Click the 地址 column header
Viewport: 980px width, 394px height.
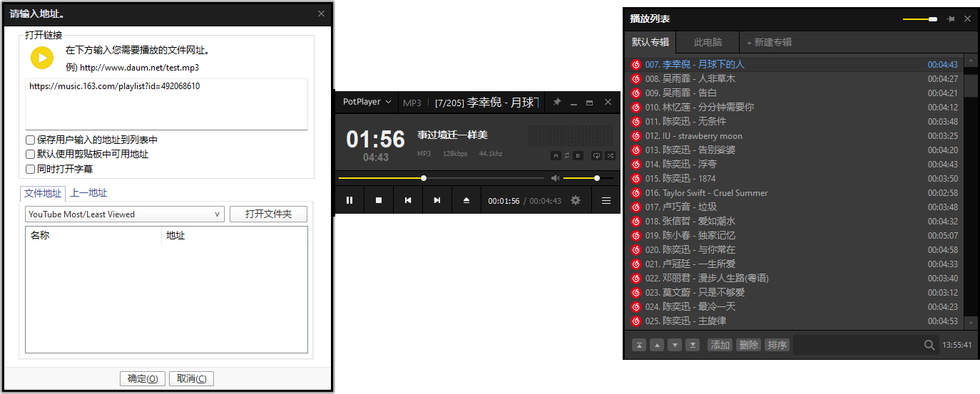pos(234,235)
